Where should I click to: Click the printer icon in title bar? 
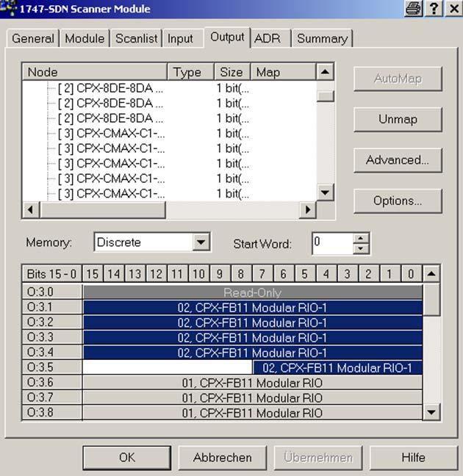click(413, 9)
